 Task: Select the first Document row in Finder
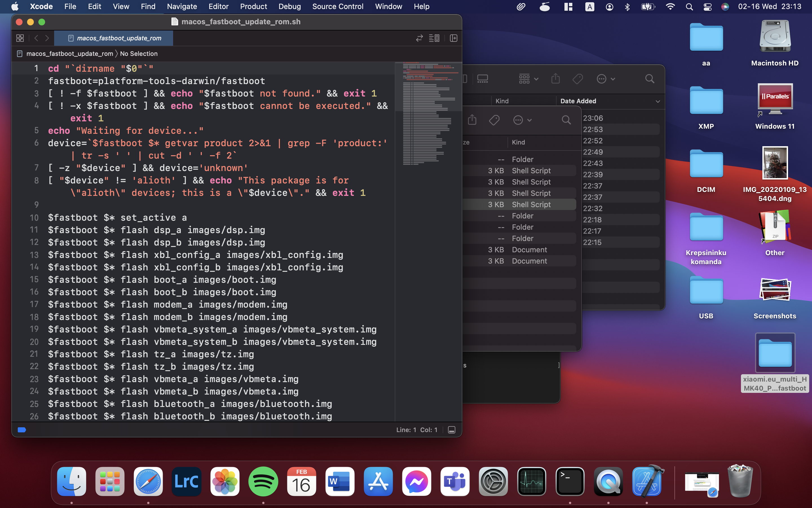tap(519, 250)
